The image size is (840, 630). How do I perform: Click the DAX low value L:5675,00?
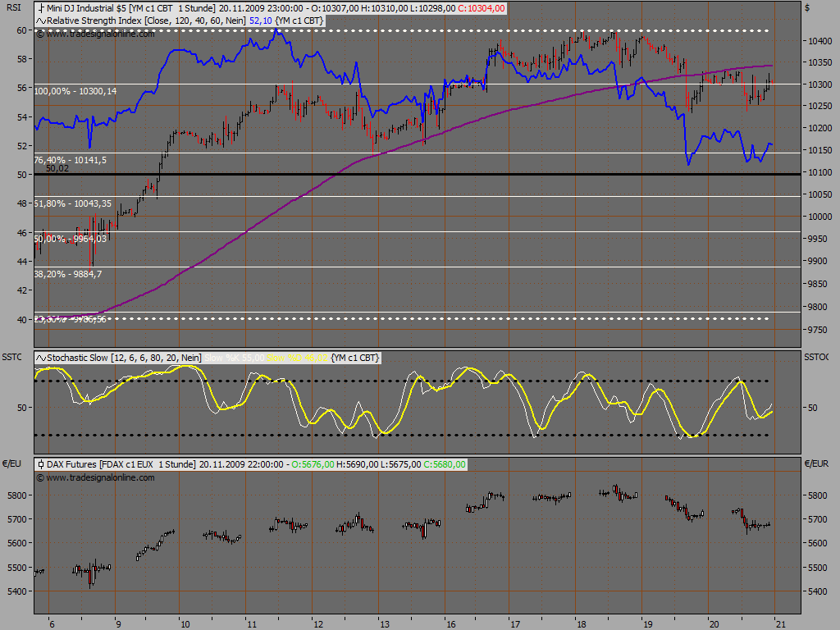(x=400, y=464)
